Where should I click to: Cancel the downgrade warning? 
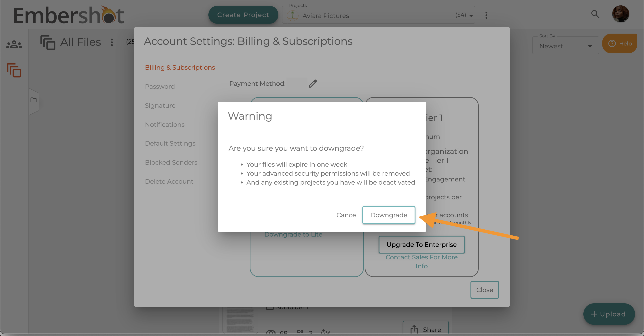tap(347, 215)
